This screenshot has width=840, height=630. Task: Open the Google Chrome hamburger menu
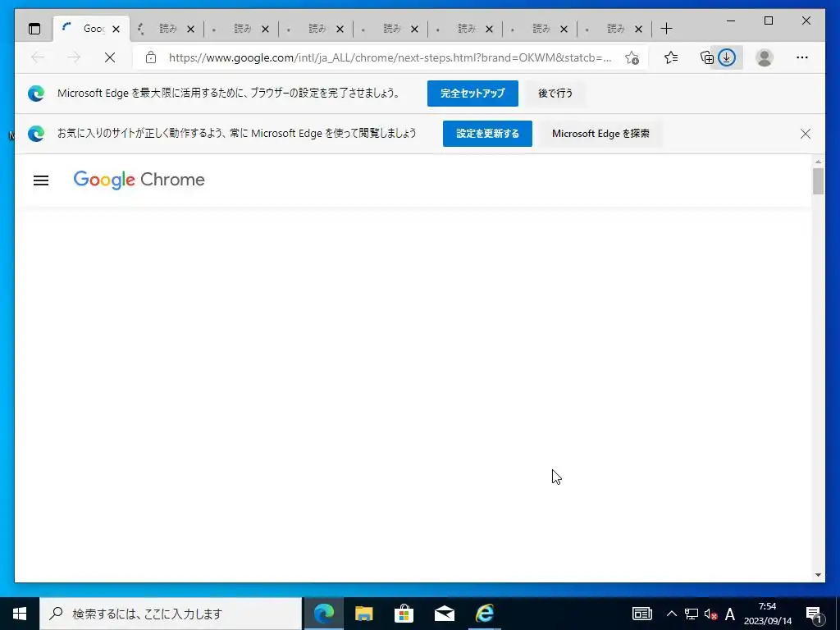[x=41, y=180]
